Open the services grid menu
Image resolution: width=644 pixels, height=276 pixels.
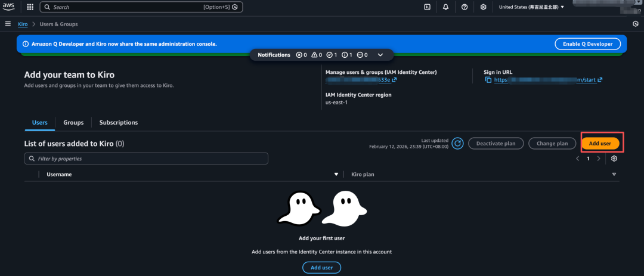30,7
